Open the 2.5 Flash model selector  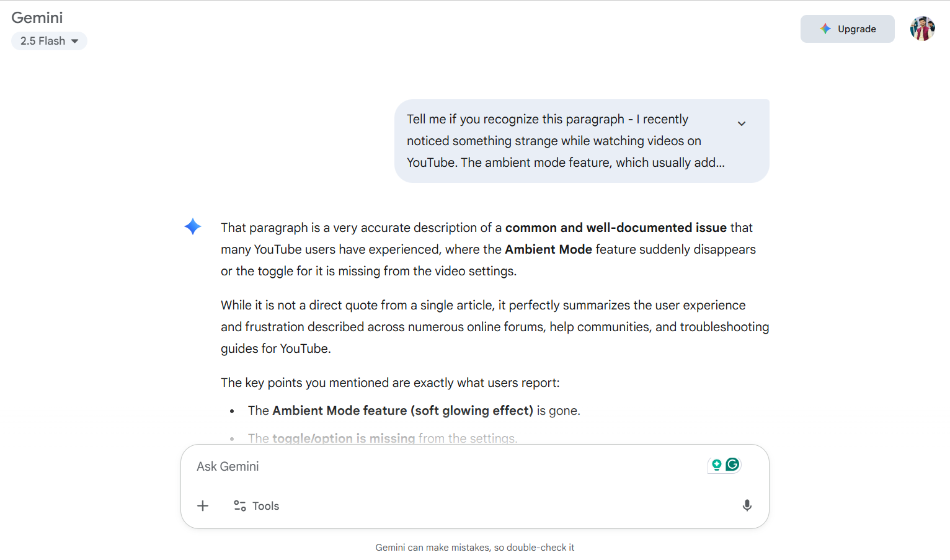click(x=49, y=41)
